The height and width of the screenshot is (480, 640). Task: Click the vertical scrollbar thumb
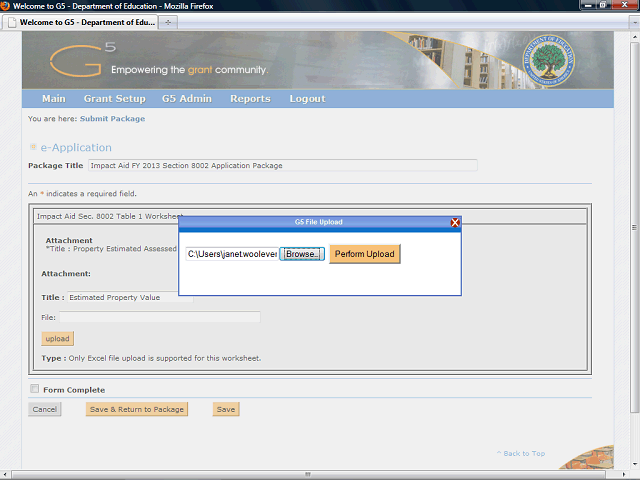coord(634,227)
